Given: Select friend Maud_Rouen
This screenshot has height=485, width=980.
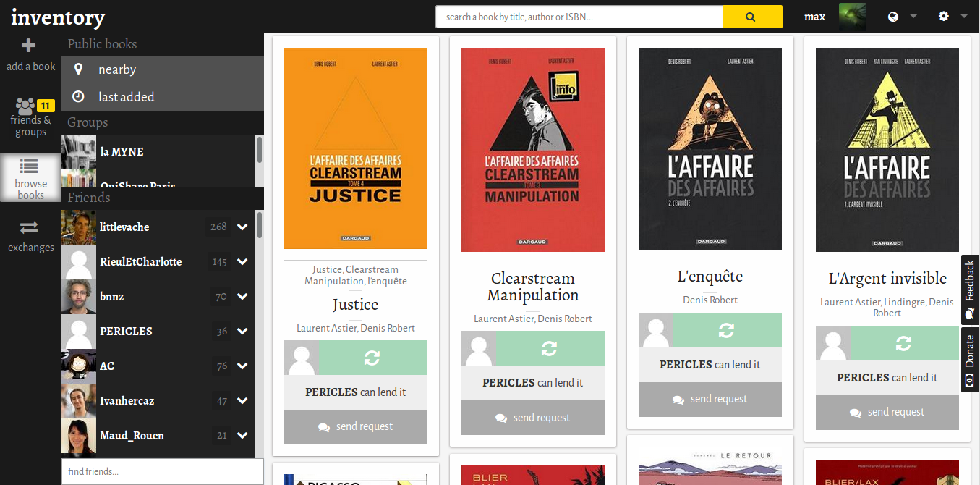Looking at the screenshot, I should coord(132,435).
